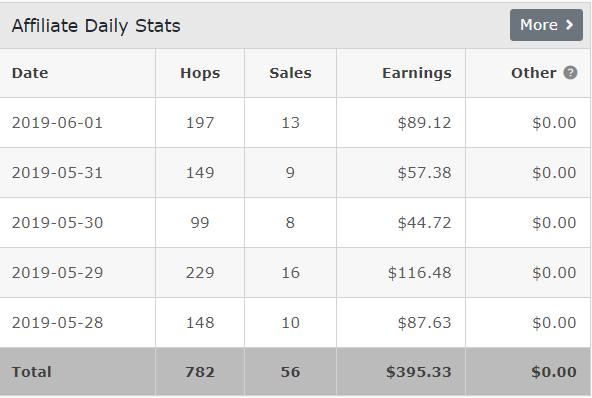Select the Hops column header
The width and height of the screenshot is (592, 398).
click(x=200, y=73)
